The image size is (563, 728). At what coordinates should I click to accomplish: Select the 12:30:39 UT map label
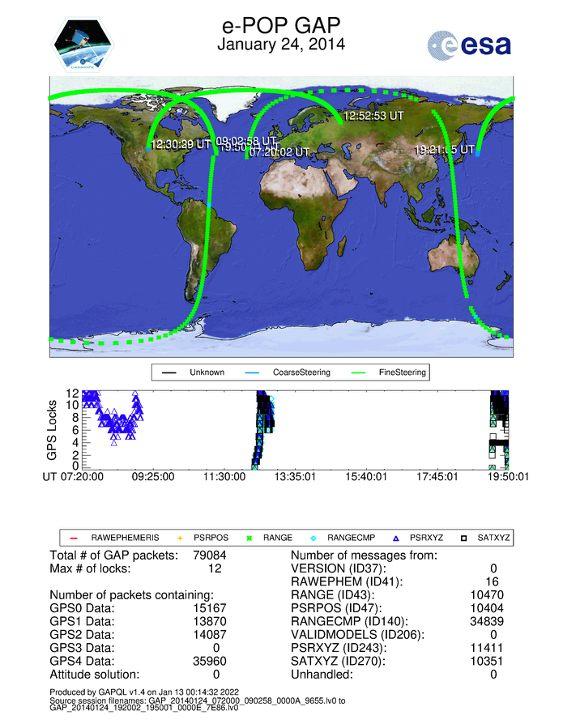tap(181, 144)
